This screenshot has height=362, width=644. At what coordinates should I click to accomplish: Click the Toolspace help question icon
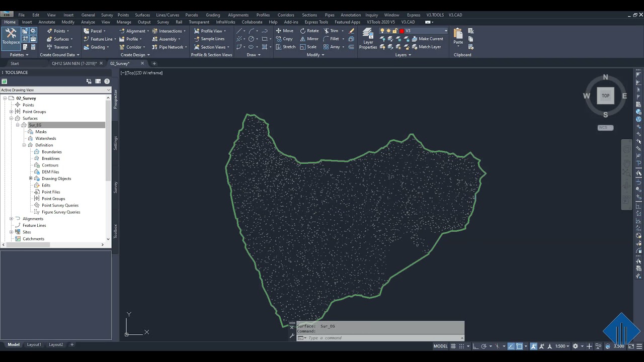(107, 81)
